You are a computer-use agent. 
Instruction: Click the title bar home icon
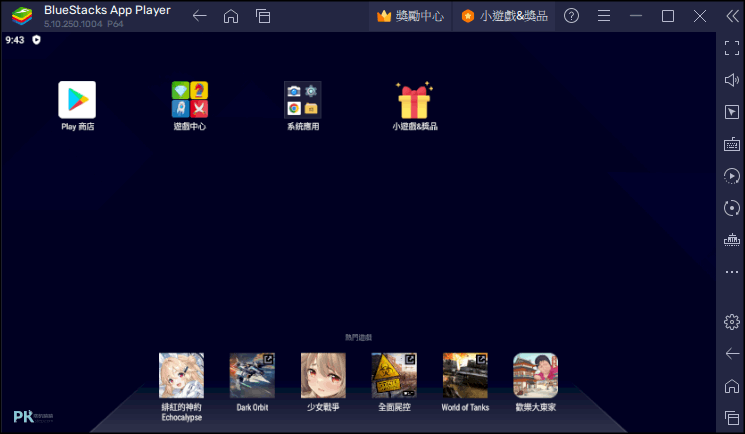click(x=231, y=16)
